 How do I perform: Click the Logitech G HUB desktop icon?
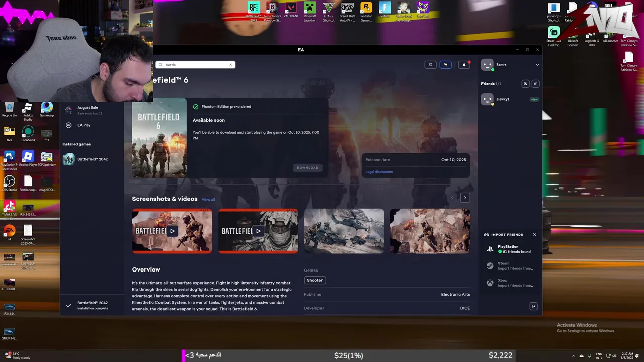pyautogui.click(x=592, y=36)
